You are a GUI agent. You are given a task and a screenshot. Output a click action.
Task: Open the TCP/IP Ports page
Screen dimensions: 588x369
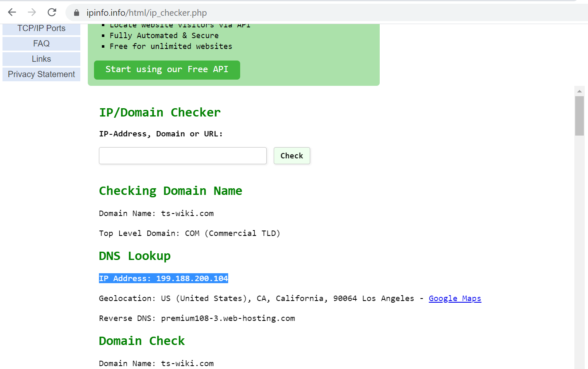click(41, 29)
